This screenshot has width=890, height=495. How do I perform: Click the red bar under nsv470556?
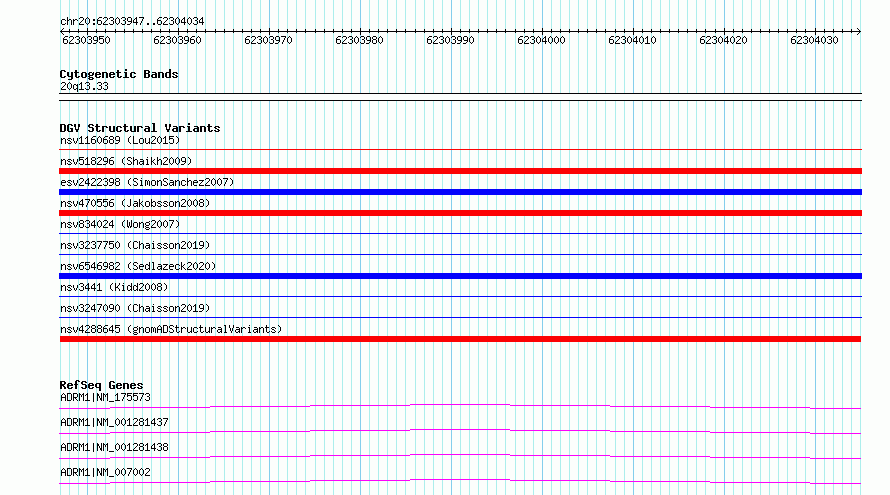click(x=460, y=213)
